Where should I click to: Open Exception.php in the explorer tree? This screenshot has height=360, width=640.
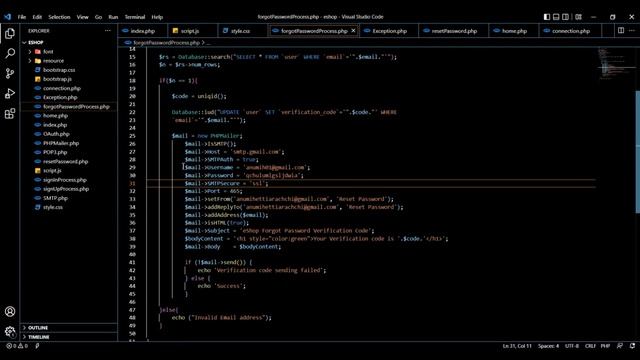pos(69,97)
